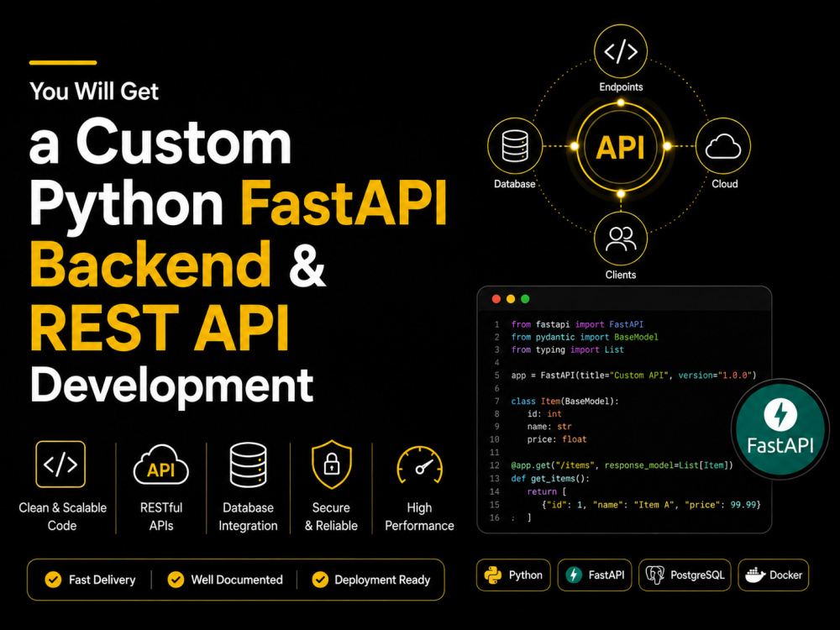Click 'High Performance' caption
Screen dimensions: 840x630
pos(419,517)
